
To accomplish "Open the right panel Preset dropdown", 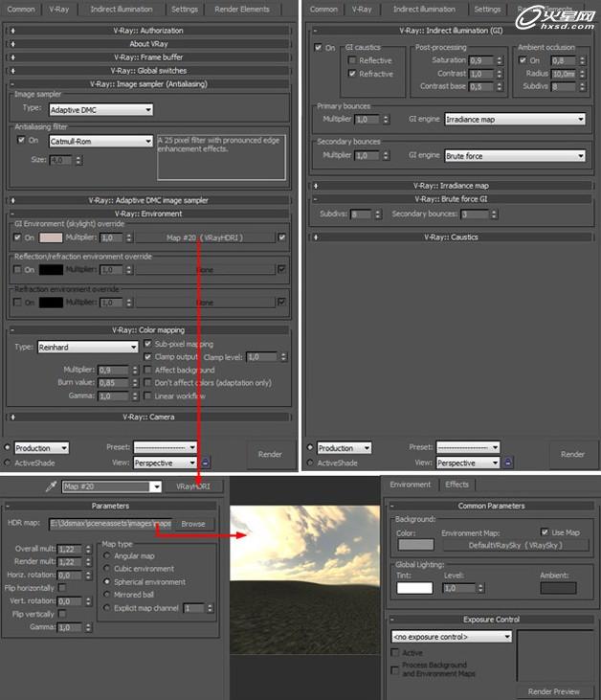I will click(468, 447).
